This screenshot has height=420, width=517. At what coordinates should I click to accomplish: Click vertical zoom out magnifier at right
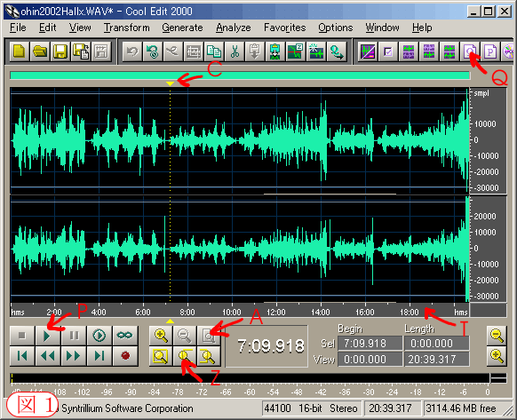(x=497, y=336)
